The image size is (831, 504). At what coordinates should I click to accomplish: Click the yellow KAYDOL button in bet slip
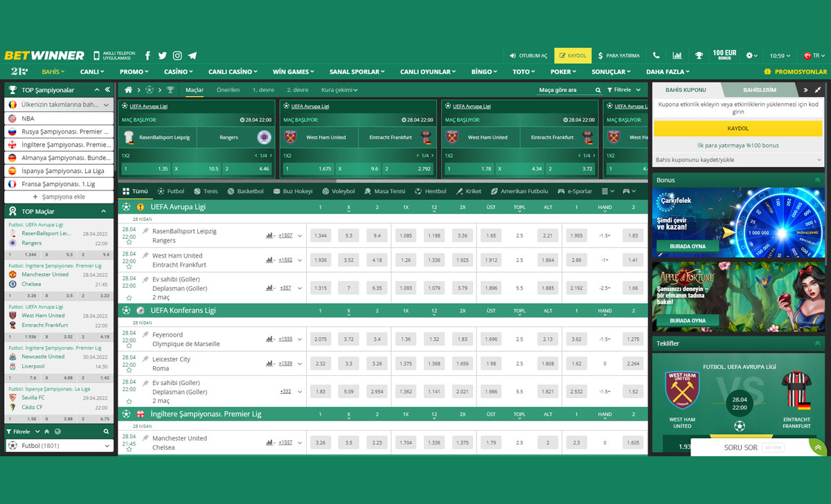[x=738, y=129]
